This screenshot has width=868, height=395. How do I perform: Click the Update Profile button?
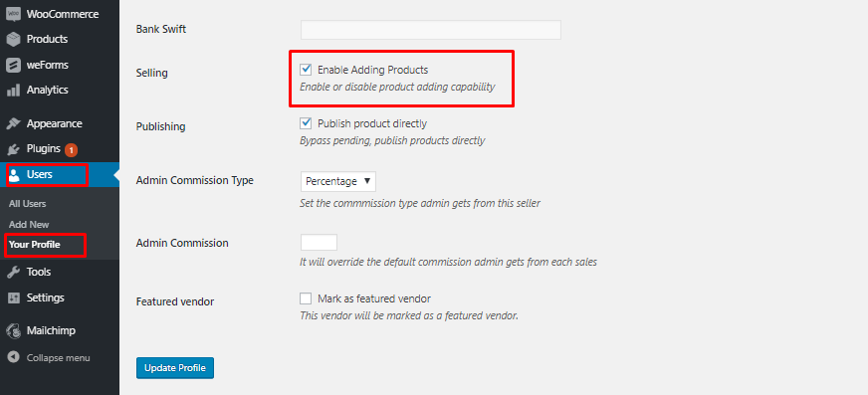pos(175,368)
